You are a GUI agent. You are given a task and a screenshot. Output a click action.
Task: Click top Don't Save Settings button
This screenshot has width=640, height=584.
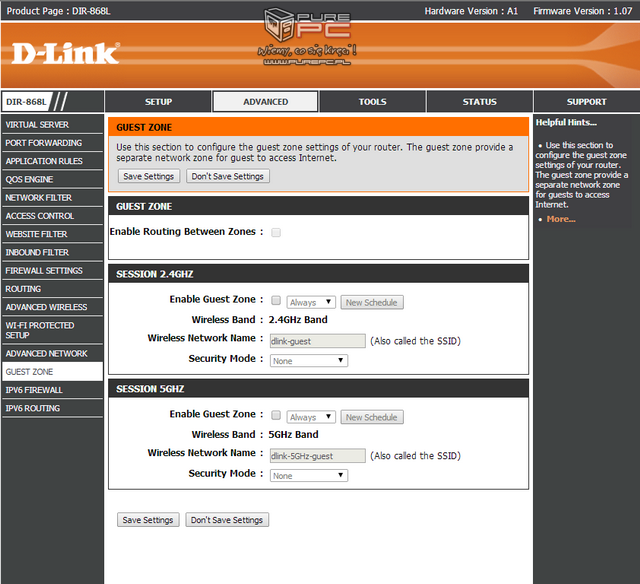(228, 176)
